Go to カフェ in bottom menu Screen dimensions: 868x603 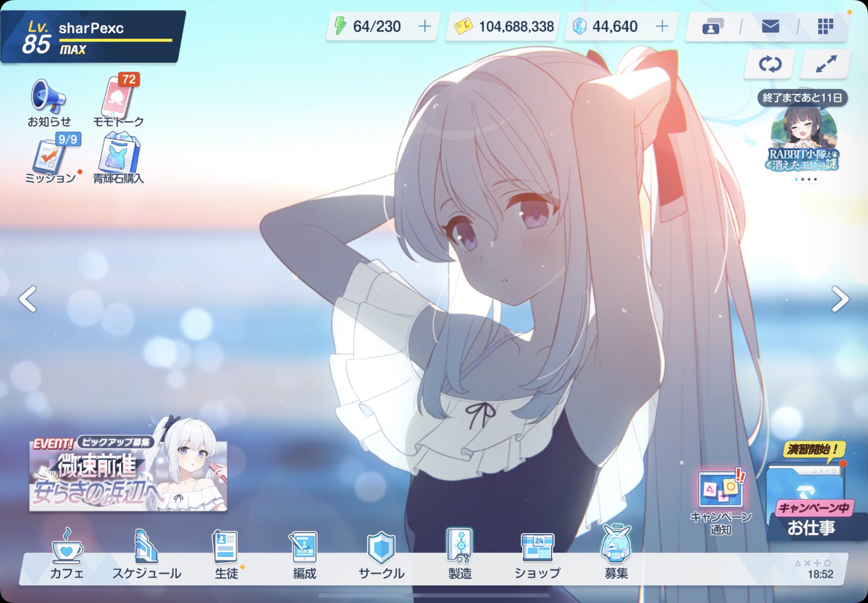click(x=67, y=553)
